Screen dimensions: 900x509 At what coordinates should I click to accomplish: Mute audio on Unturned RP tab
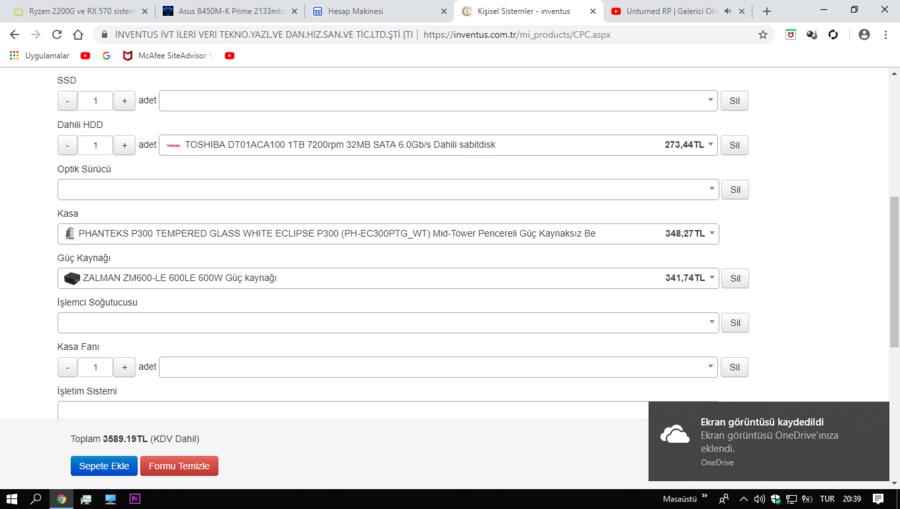tap(728, 11)
